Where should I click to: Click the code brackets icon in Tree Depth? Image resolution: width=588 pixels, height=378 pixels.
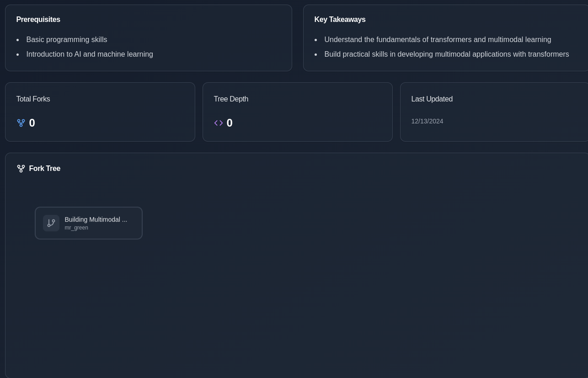pos(219,123)
